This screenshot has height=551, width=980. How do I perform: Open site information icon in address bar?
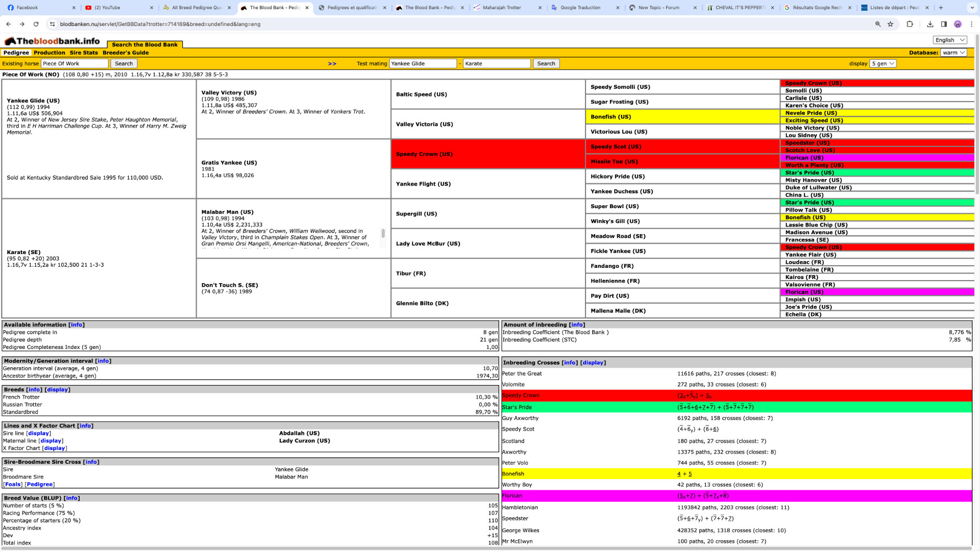pos(52,24)
